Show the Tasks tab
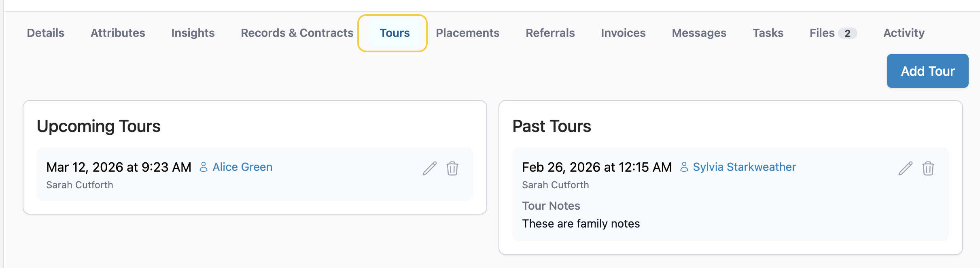 768,33
